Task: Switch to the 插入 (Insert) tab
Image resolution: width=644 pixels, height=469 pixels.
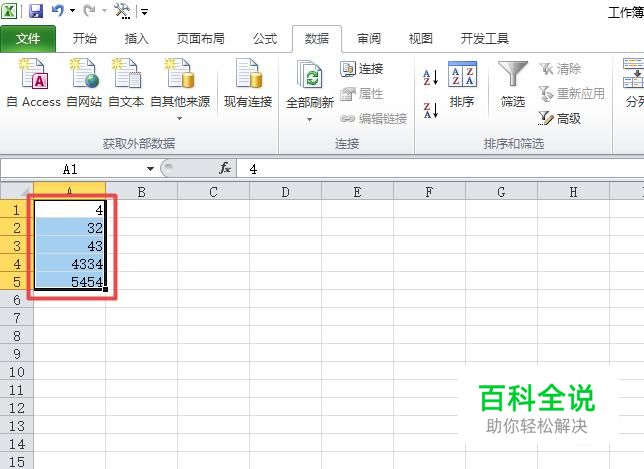Action: [136, 39]
